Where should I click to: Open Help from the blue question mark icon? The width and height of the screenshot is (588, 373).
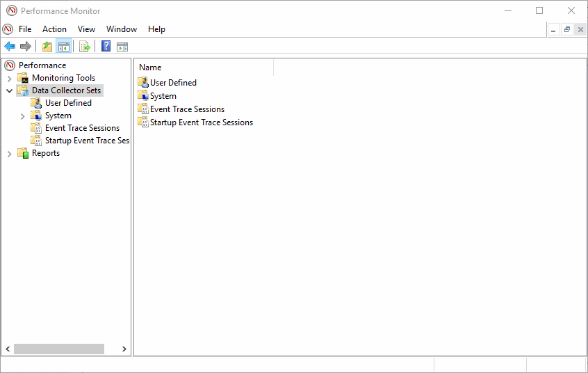point(106,47)
